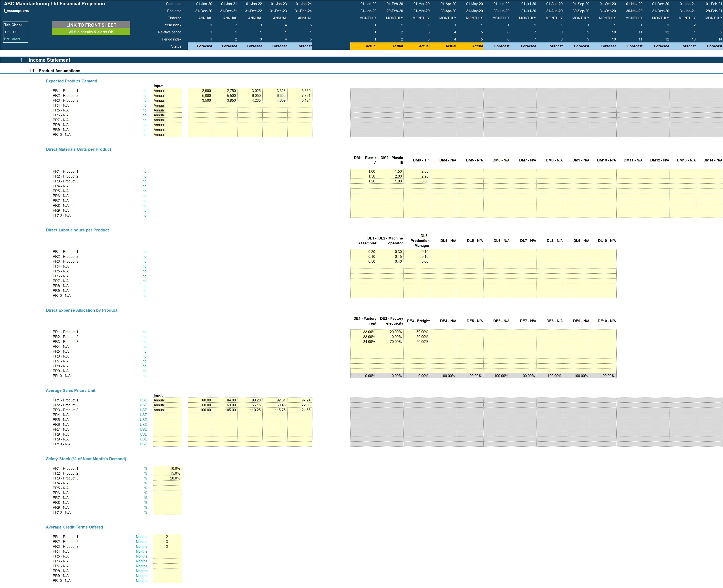Select the 'Expected Product Demand' section heading

[x=71, y=81]
